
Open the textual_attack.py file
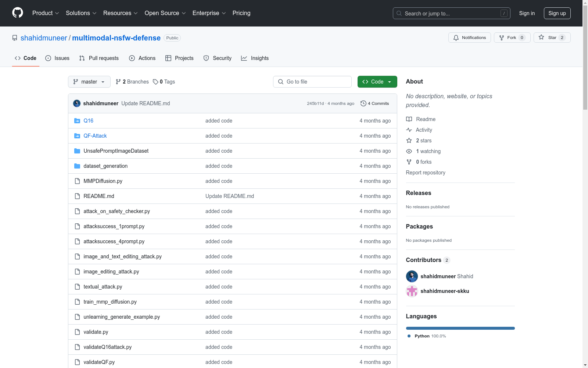click(x=103, y=287)
